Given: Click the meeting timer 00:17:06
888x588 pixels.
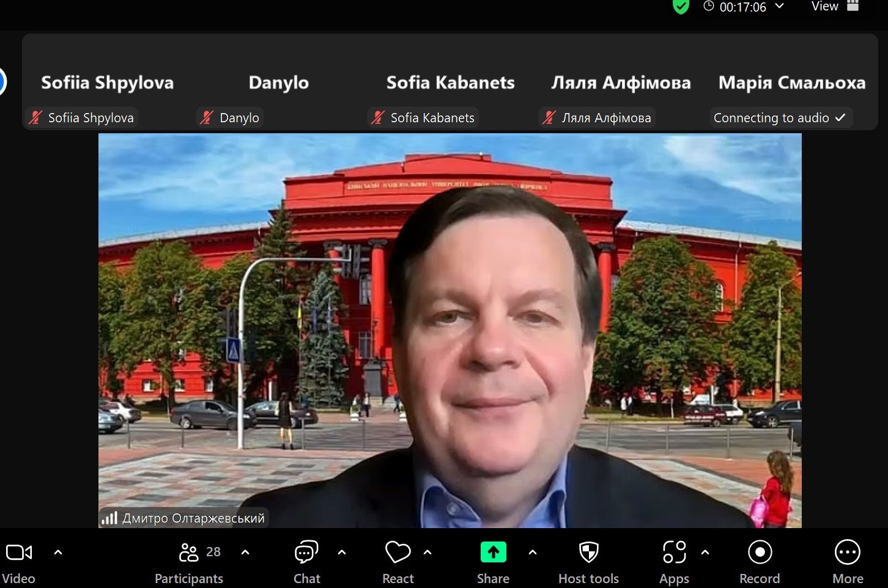Looking at the screenshot, I should click(742, 7).
